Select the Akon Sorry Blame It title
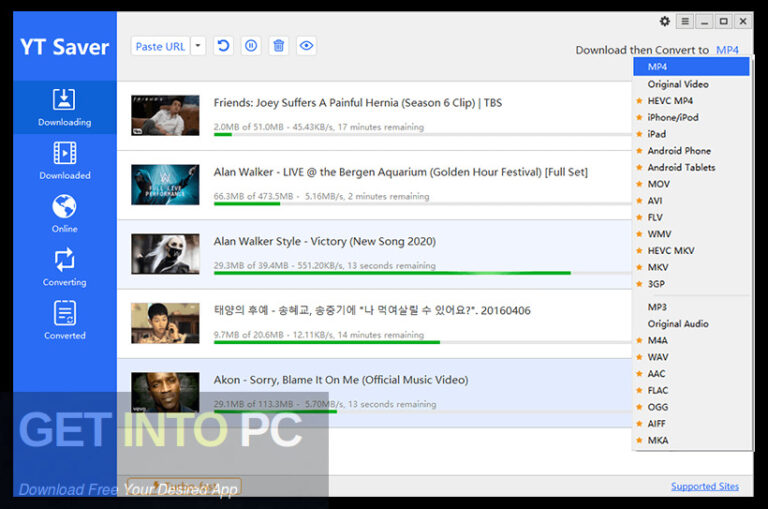Viewport: 768px width, 509px height. pyautogui.click(x=341, y=380)
